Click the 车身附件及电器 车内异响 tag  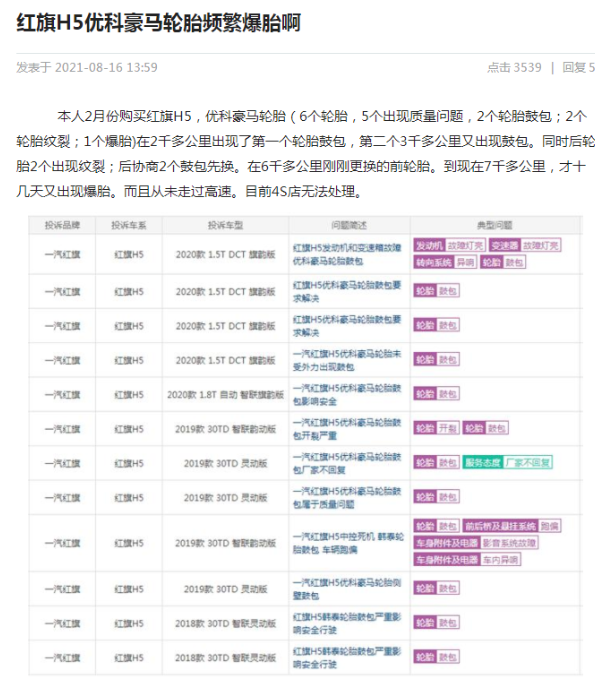[467, 560]
